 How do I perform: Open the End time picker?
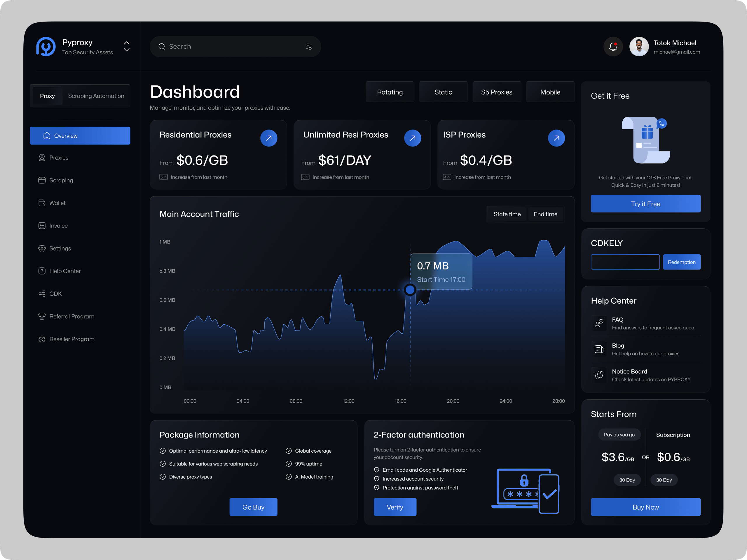[x=545, y=214]
